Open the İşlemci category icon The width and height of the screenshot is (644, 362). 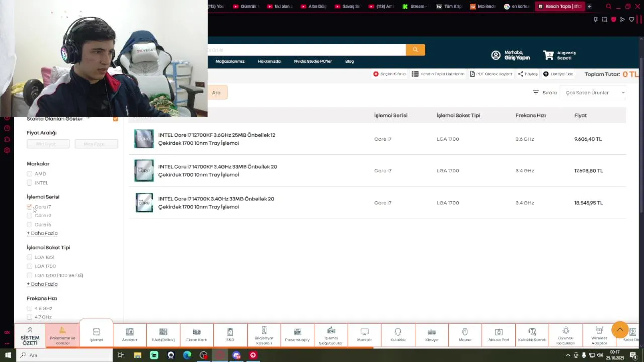[96, 335]
